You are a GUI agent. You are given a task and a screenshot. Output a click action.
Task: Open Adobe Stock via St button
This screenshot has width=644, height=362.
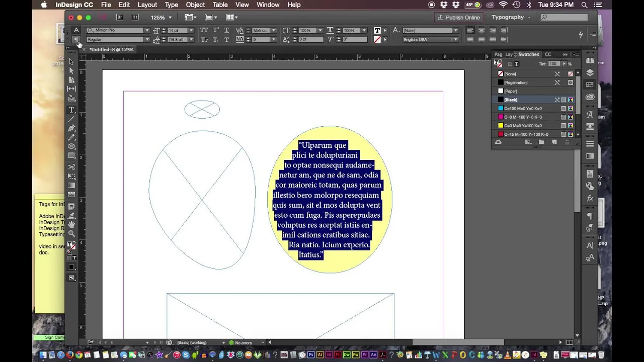pos(135,17)
